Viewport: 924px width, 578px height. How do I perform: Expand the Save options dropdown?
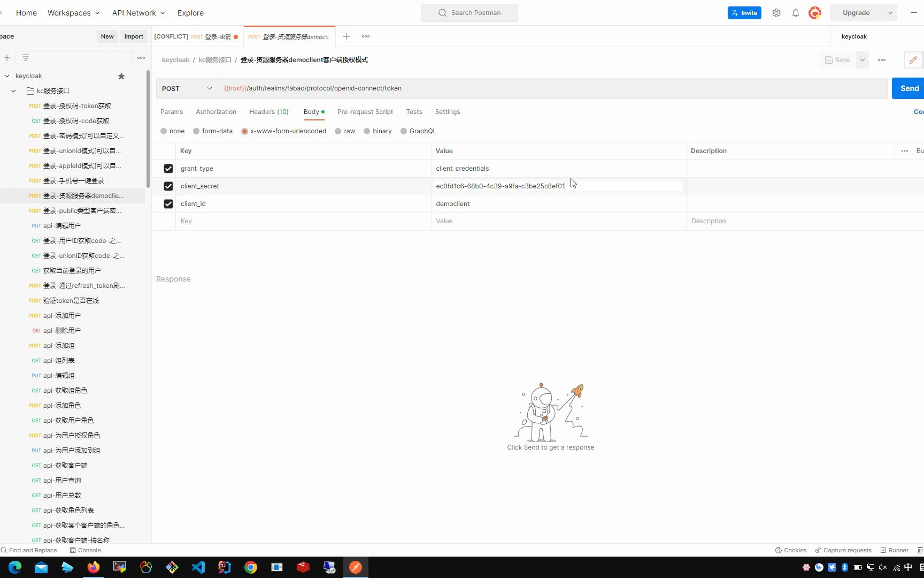pos(863,60)
